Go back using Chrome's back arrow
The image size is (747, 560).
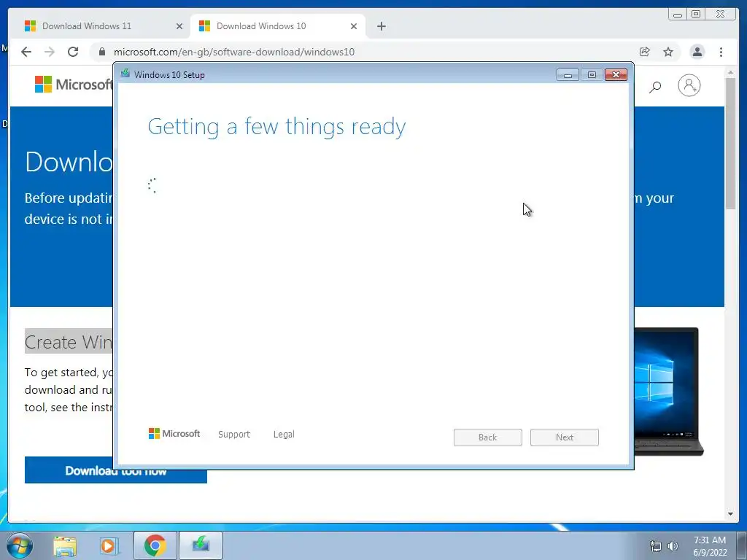click(26, 52)
